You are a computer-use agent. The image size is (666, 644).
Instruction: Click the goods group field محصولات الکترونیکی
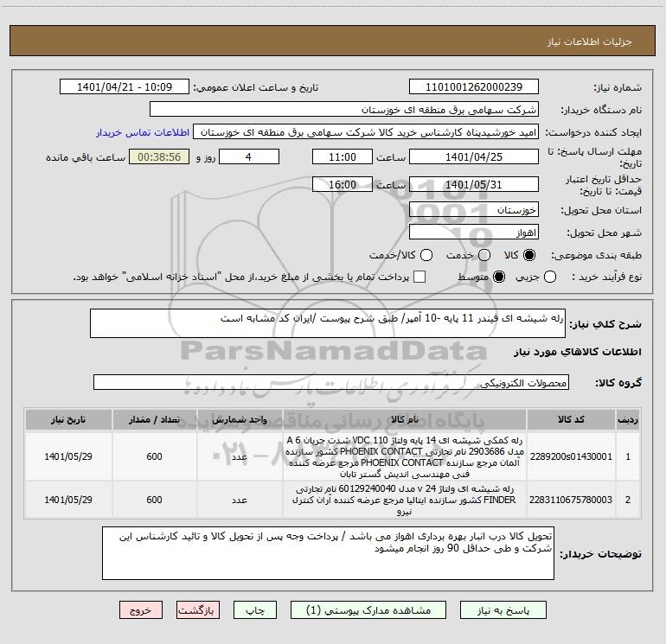click(x=331, y=382)
